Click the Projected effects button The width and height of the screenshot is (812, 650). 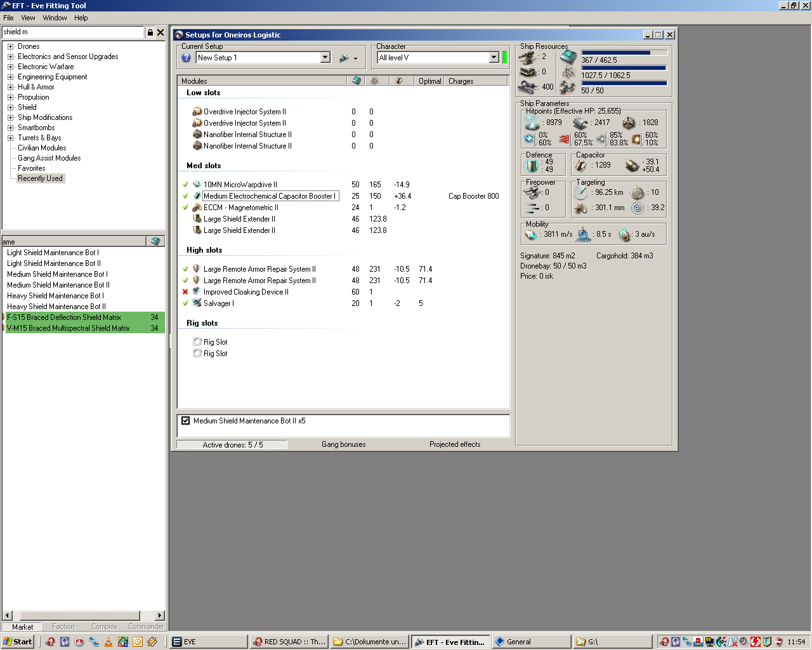455,444
